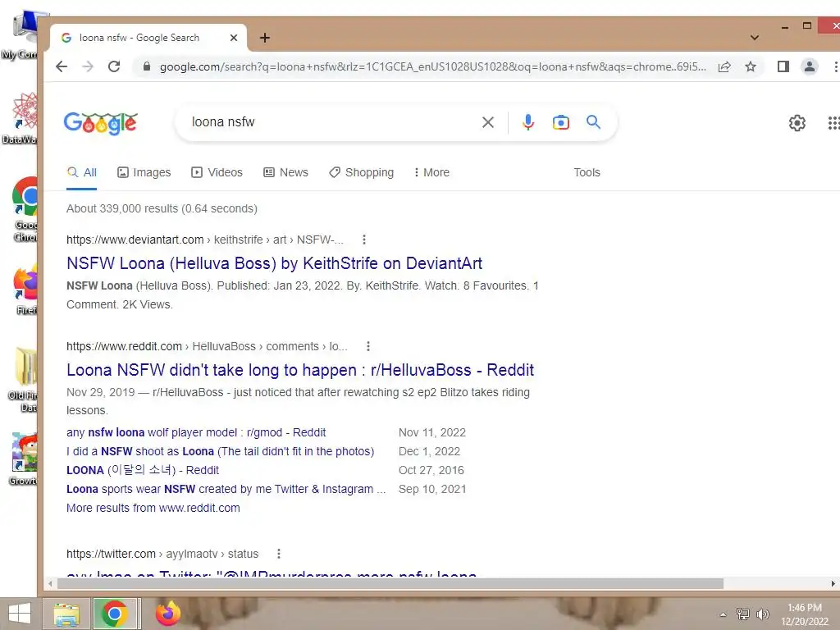Click the browser forward arrow
The image size is (840, 630).
[x=88, y=66]
